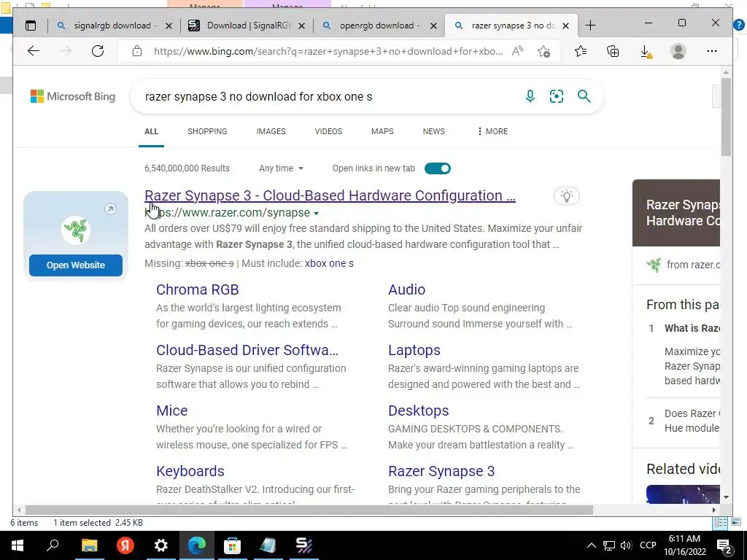The width and height of the screenshot is (747, 560).
Task: Open profile avatar icon
Action: pos(678,51)
